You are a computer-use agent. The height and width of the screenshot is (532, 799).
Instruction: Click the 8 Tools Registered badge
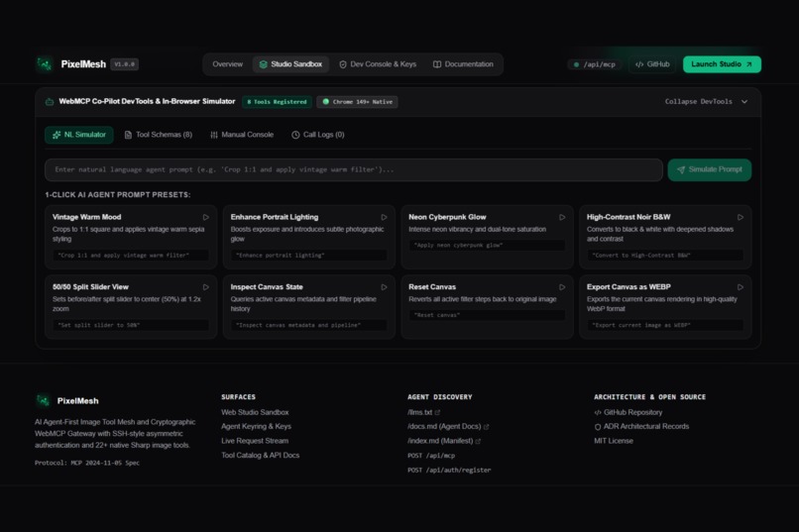[278, 102]
